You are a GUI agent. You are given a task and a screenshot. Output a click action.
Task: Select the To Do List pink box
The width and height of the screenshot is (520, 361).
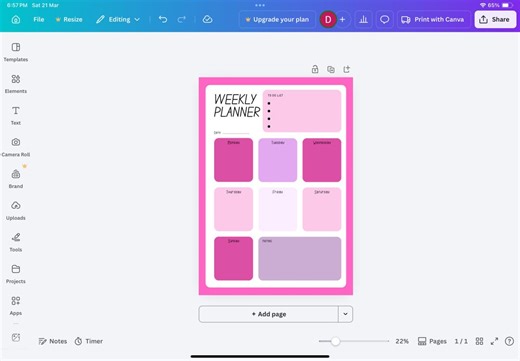tap(302, 111)
